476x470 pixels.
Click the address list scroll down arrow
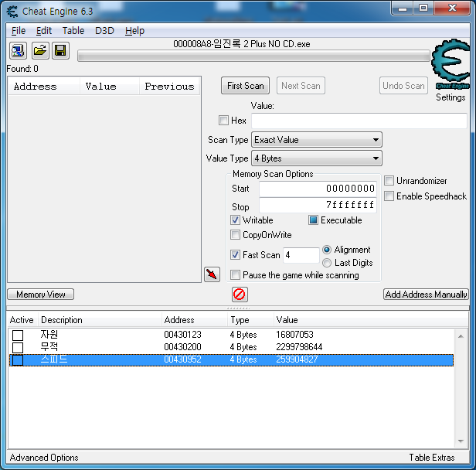(x=461, y=441)
